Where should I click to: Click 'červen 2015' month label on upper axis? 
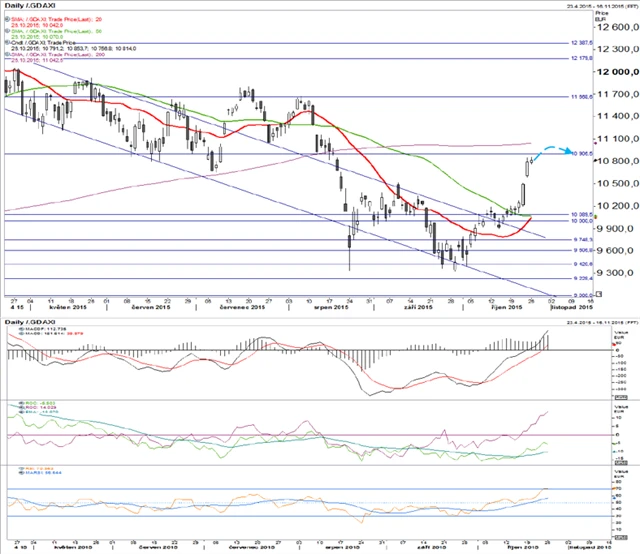point(151,307)
